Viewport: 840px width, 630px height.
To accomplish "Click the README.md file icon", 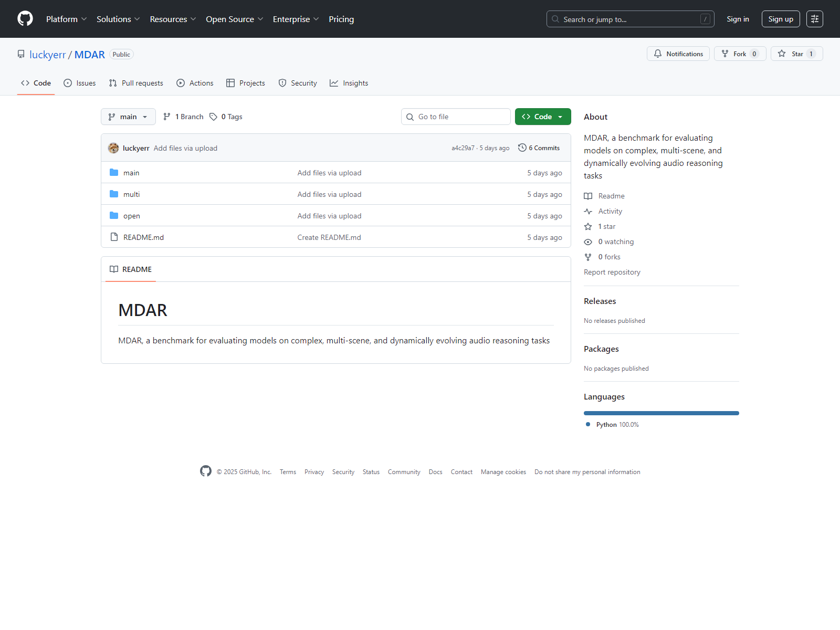I will (114, 237).
